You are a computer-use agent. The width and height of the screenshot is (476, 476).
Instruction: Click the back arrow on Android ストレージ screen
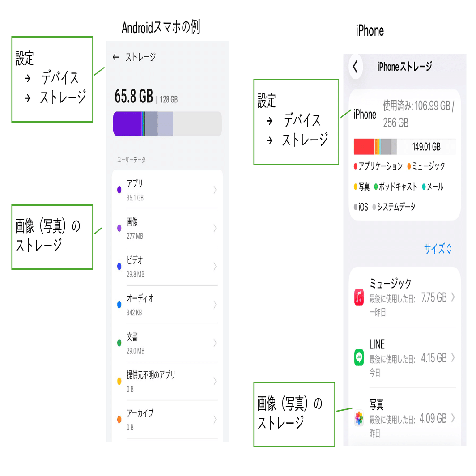[x=116, y=57]
